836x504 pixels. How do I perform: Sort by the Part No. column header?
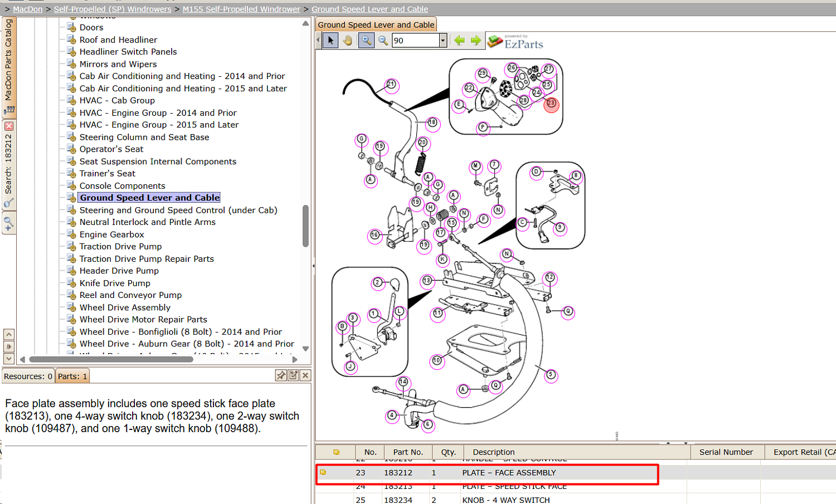click(x=408, y=452)
